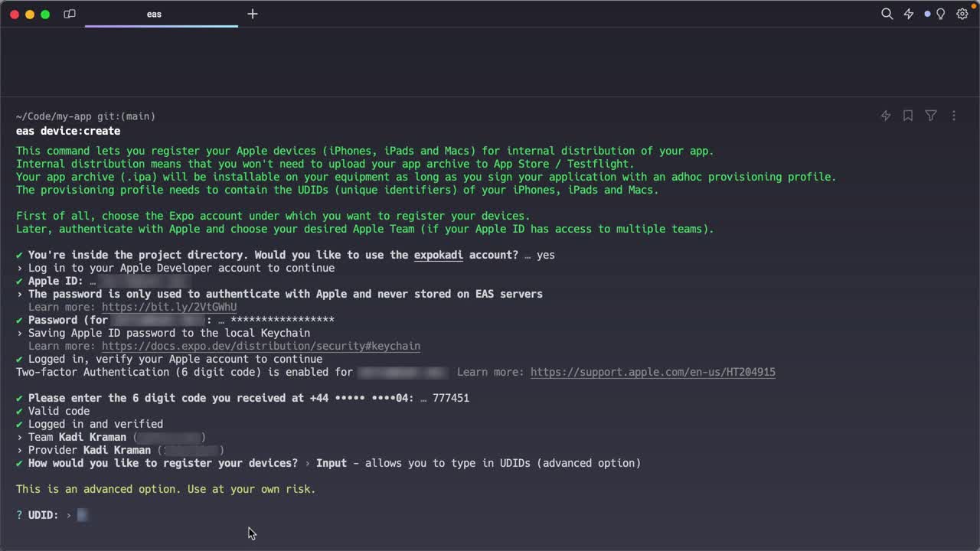980x551 pixels.
Task: Click the eas device:create command text
Action: (x=68, y=131)
